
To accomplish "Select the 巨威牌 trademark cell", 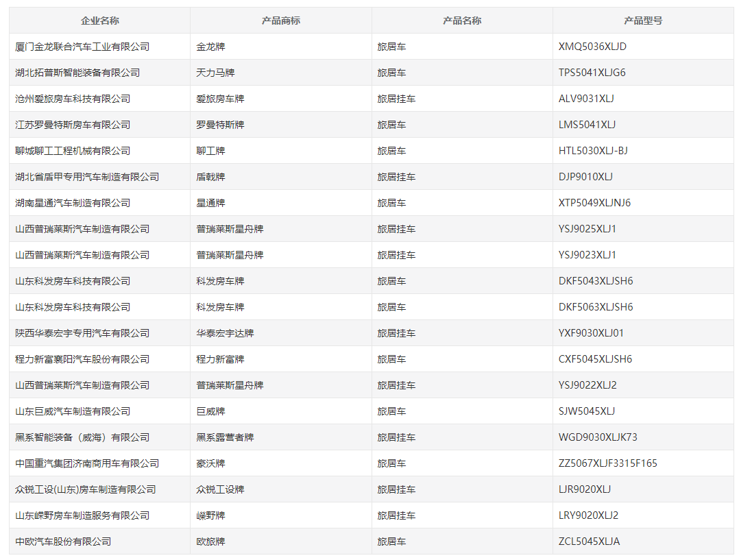I will pyautogui.click(x=281, y=411).
